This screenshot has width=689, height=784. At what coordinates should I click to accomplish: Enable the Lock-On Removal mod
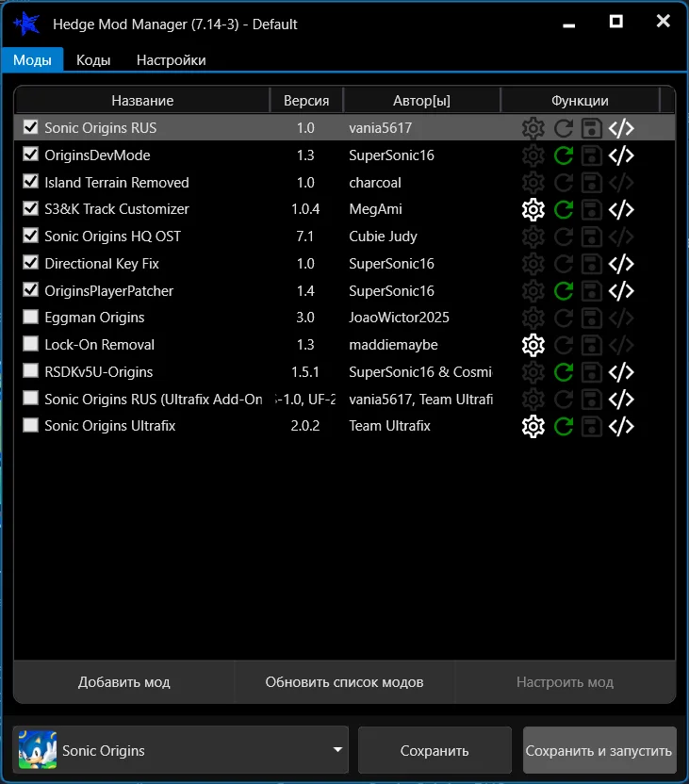(x=30, y=344)
